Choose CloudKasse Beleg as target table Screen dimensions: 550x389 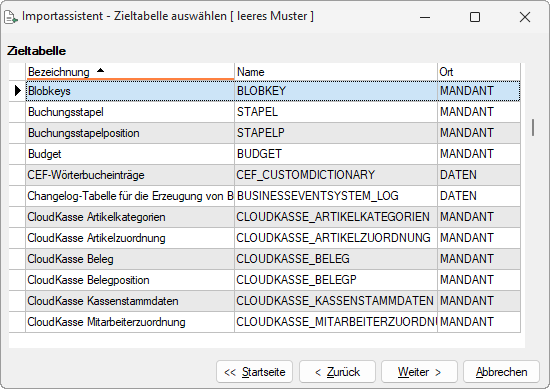point(273,259)
